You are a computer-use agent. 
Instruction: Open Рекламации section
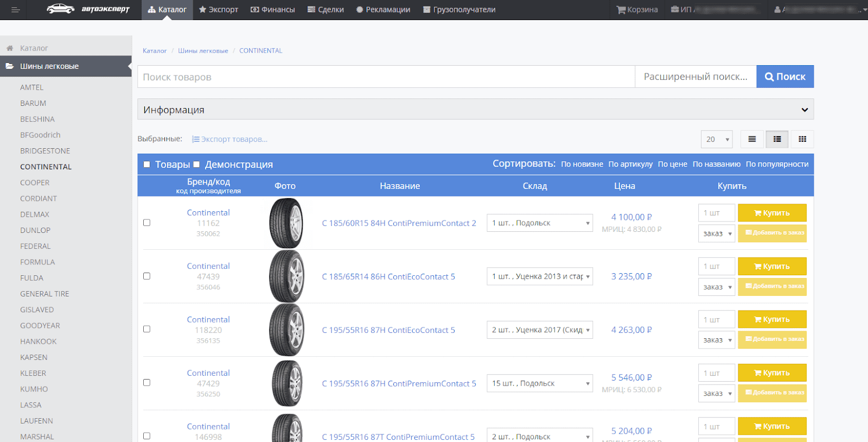point(383,10)
